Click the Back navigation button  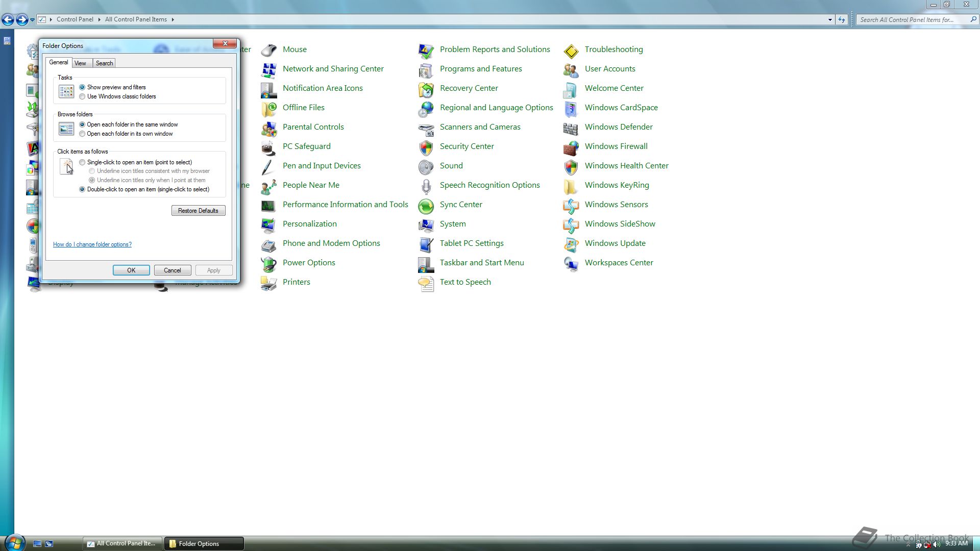click(8, 20)
